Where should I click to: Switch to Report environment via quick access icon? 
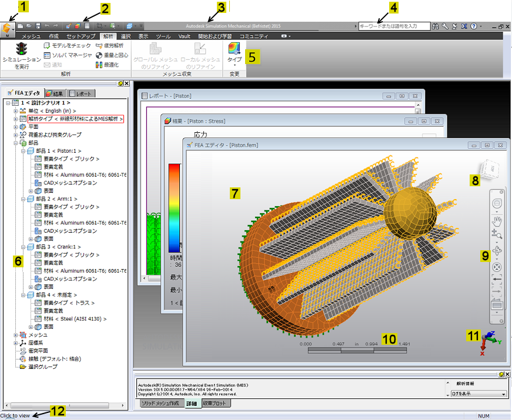pyautogui.click(x=87, y=26)
